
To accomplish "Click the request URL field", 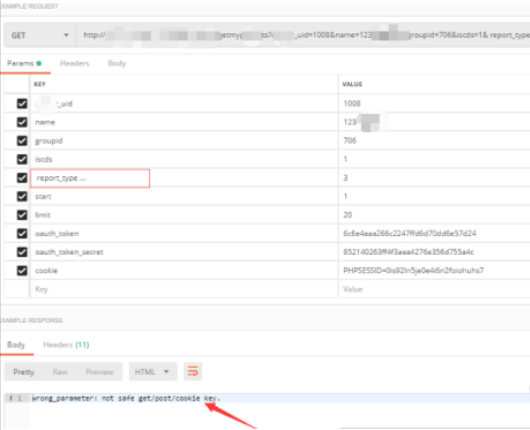I will (303, 35).
